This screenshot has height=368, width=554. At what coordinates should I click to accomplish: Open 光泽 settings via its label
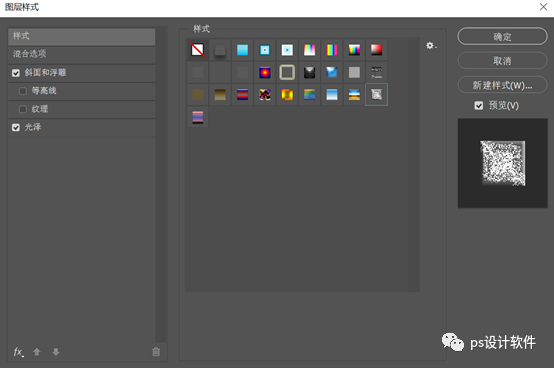tap(33, 127)
